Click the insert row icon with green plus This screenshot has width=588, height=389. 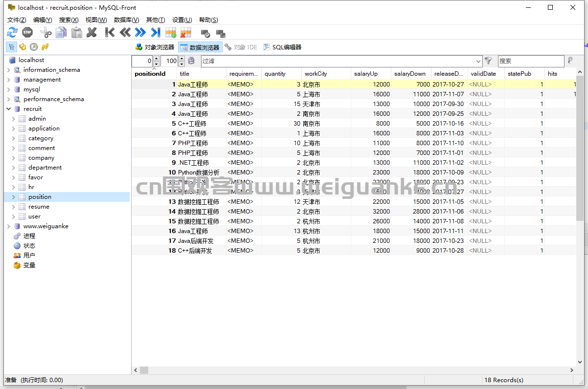[x=171, y=33]
